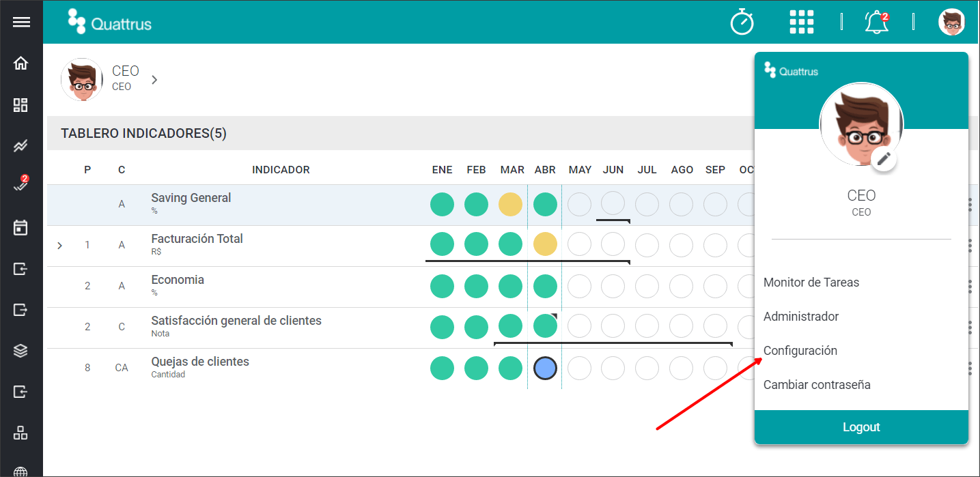The height and width of the screenshot is (477, 980).
Task: Click the green ENE circle for Economia
Action: (x=443, y=287)
